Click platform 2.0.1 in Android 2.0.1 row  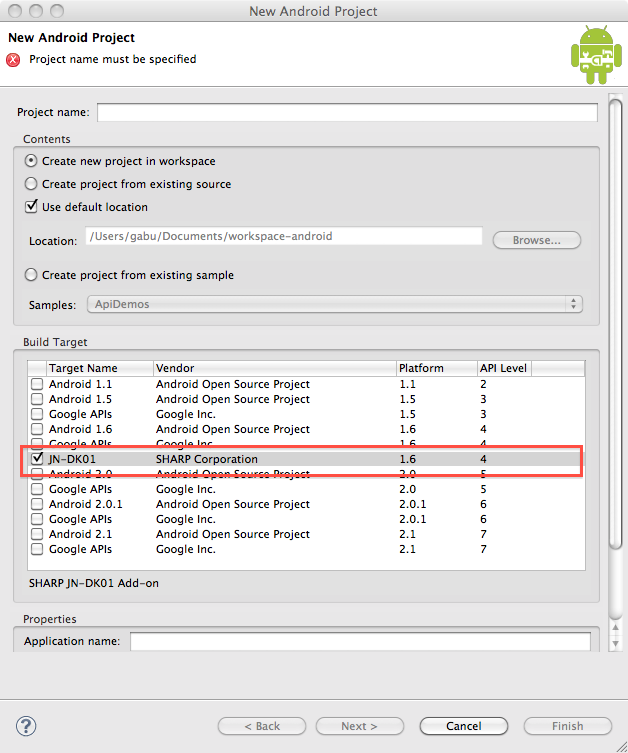[412, 504]
